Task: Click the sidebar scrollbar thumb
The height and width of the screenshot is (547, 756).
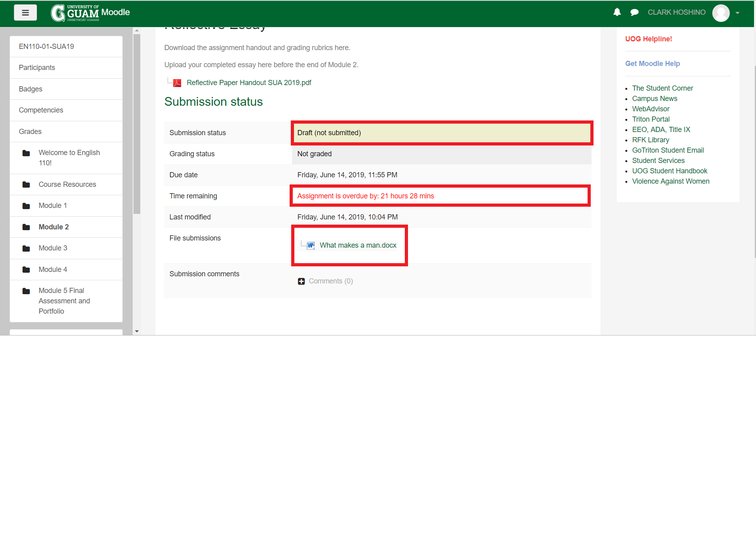Action: [137, 124]
